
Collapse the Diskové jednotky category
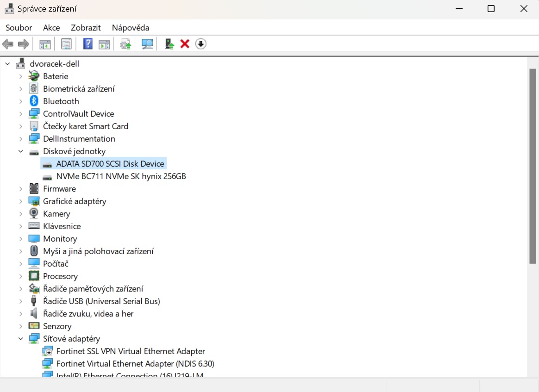pos(21,151)
